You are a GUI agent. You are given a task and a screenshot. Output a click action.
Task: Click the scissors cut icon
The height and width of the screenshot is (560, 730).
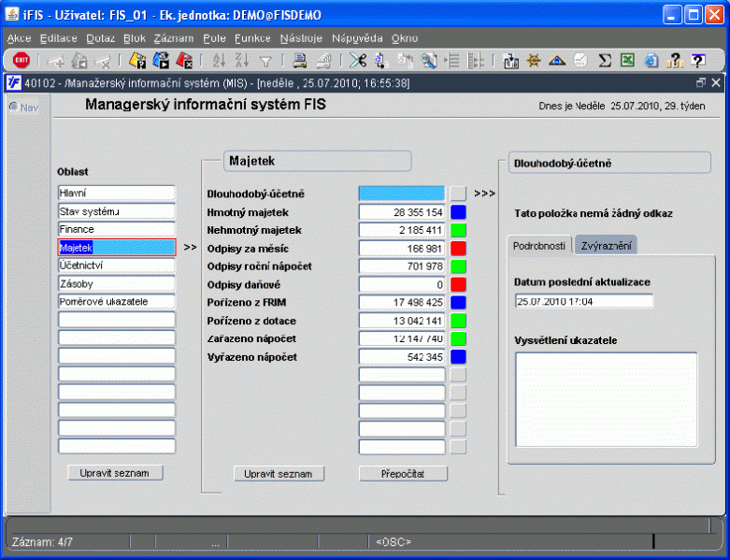(357, 60)
